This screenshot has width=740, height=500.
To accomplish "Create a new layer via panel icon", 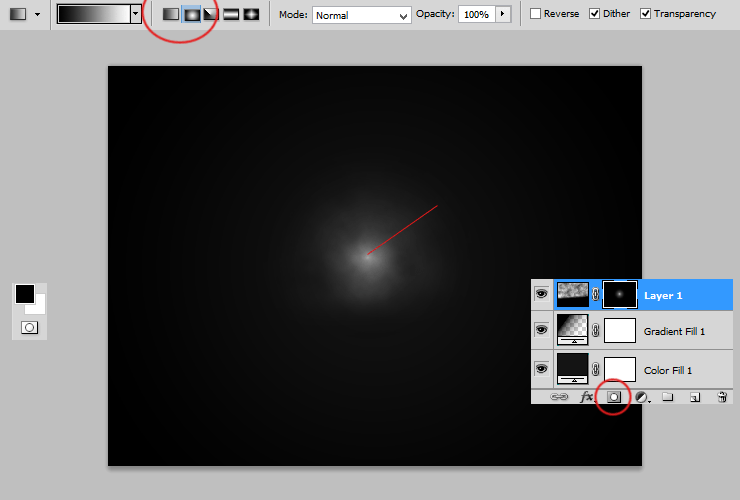I will pyautogui.click(x=694, y=397).
